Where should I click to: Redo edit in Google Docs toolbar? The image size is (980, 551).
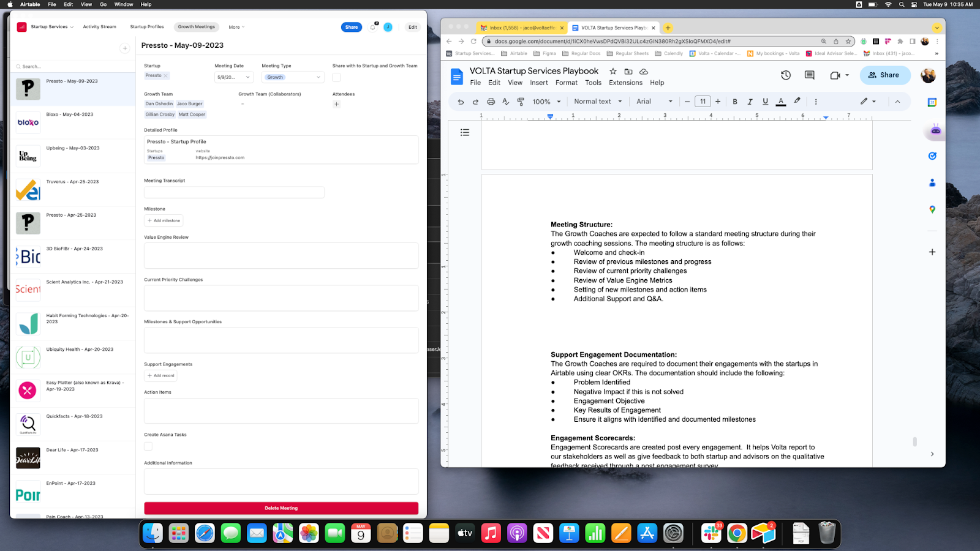pyautogui.click(x=475, y=102)
